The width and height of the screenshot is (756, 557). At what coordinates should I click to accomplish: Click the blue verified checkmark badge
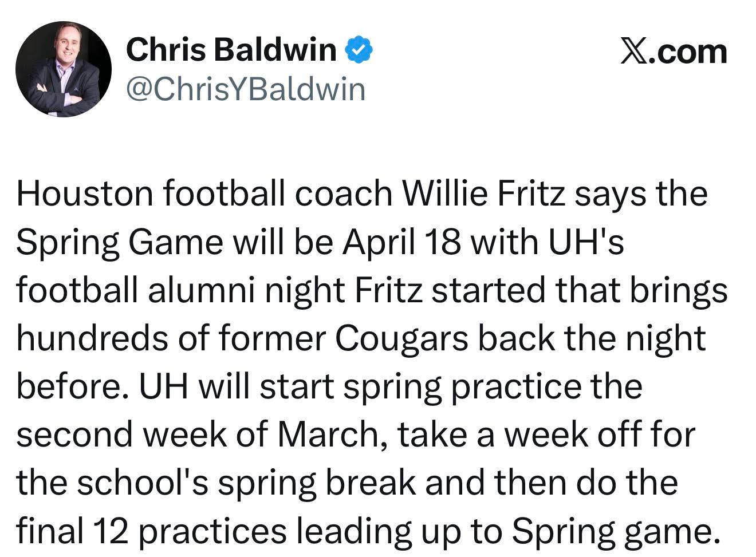pos(359,51)
